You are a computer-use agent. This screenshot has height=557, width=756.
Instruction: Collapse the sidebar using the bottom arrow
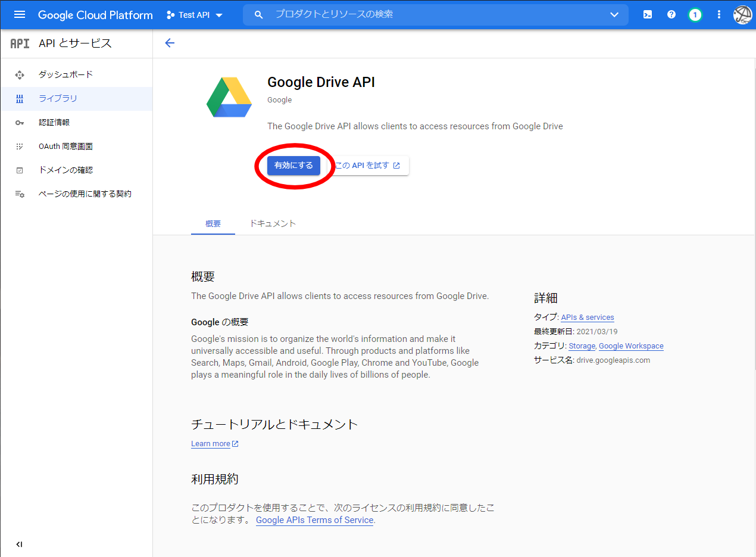point(19,544)
